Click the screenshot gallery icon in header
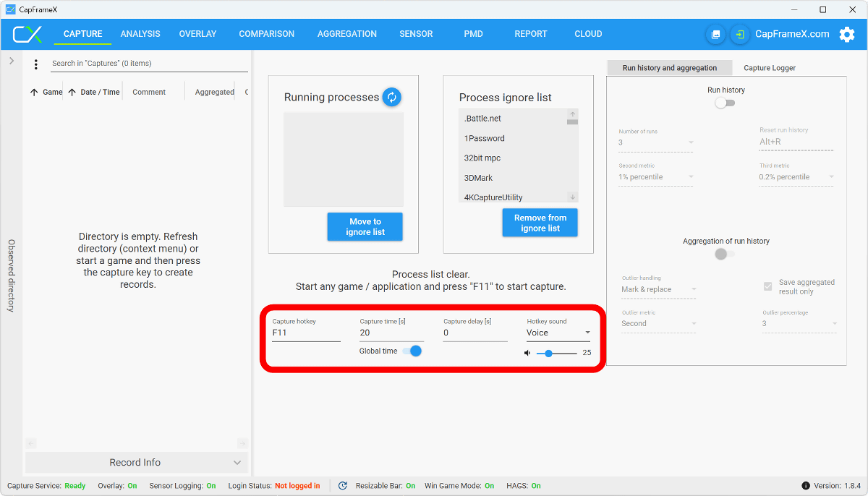 pos(716,34)
